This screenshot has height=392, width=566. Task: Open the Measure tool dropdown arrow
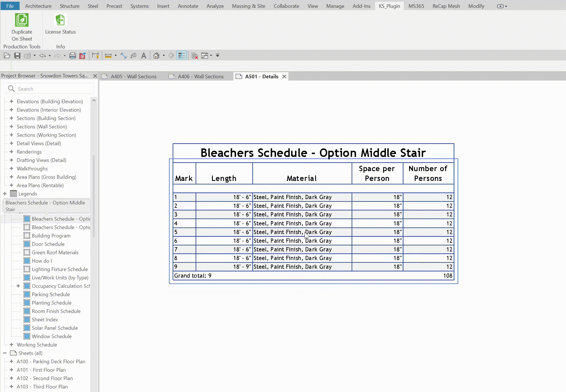tap(115, 56)
